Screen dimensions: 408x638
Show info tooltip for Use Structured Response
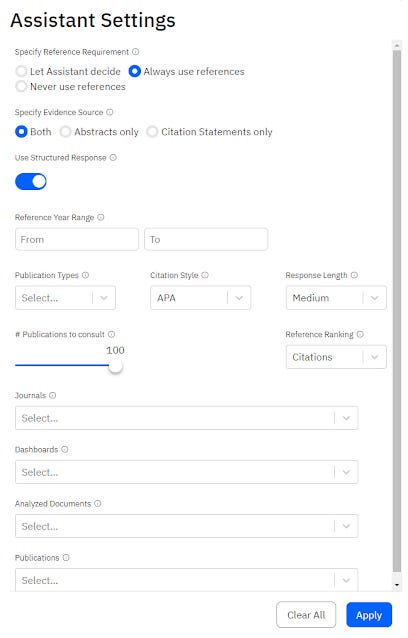point(113,157)
